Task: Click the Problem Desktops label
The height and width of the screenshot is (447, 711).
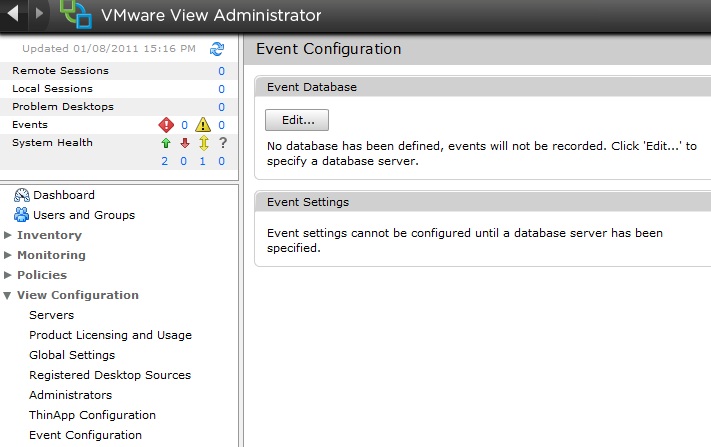Action: [63, 107]
